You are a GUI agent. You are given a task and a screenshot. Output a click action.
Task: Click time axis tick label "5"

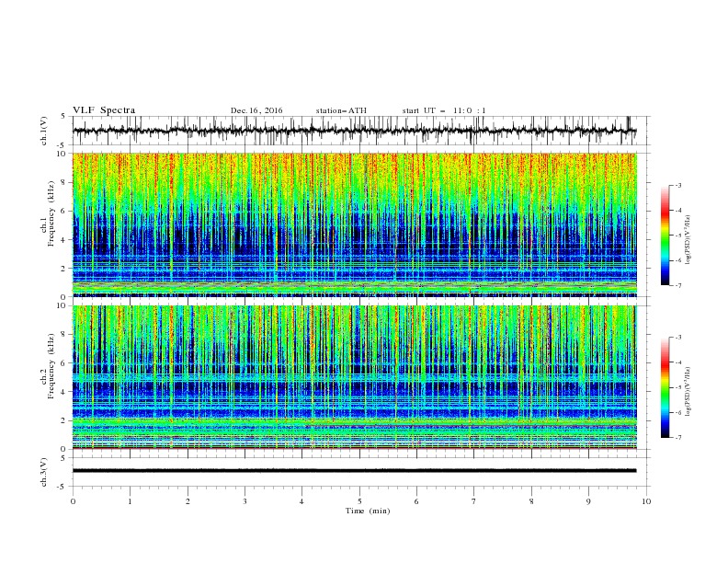[359, 501]
